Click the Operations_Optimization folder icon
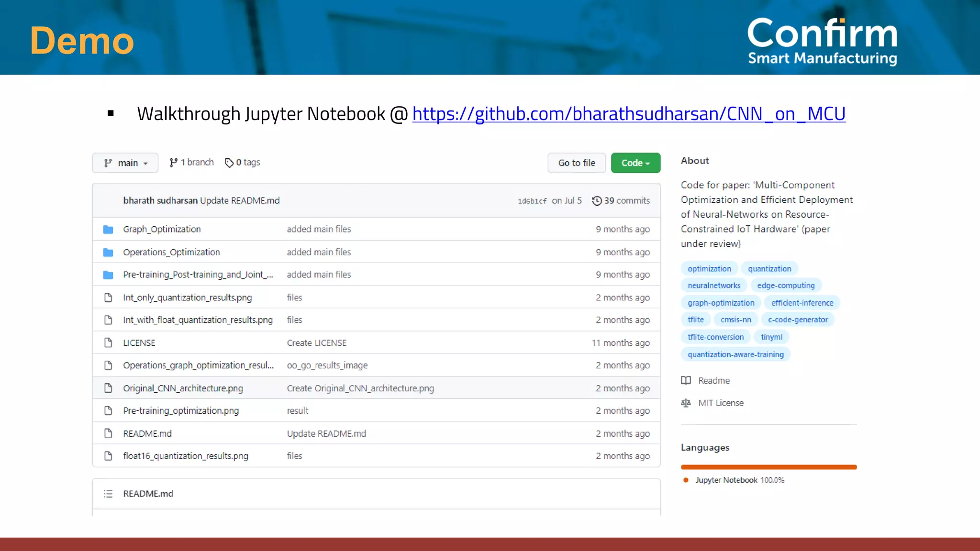 pyautogui.click(x=108, y=252)
